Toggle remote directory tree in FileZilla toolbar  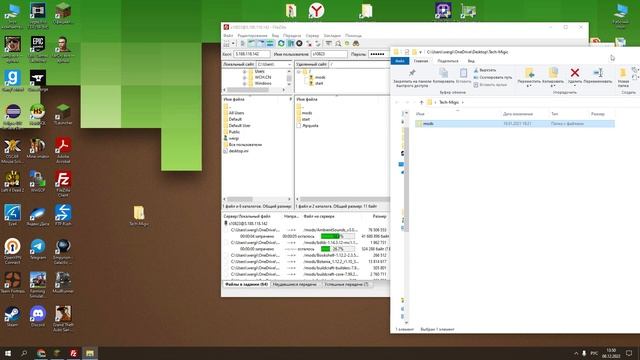click(261, 43)
